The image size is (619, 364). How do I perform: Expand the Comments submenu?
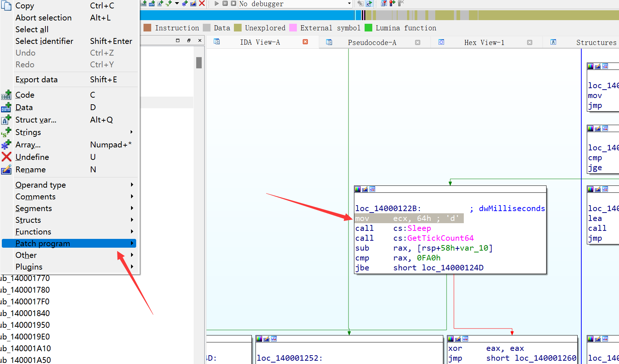[x=70, y=196]
